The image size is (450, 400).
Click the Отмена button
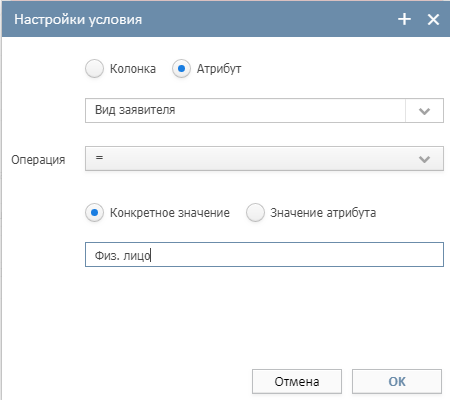297,381
